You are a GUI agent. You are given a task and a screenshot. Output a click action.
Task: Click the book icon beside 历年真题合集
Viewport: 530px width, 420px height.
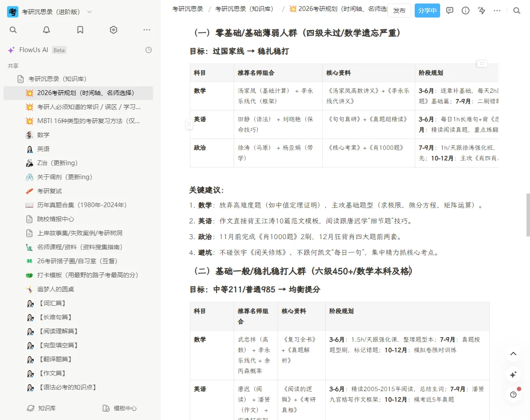29,205
